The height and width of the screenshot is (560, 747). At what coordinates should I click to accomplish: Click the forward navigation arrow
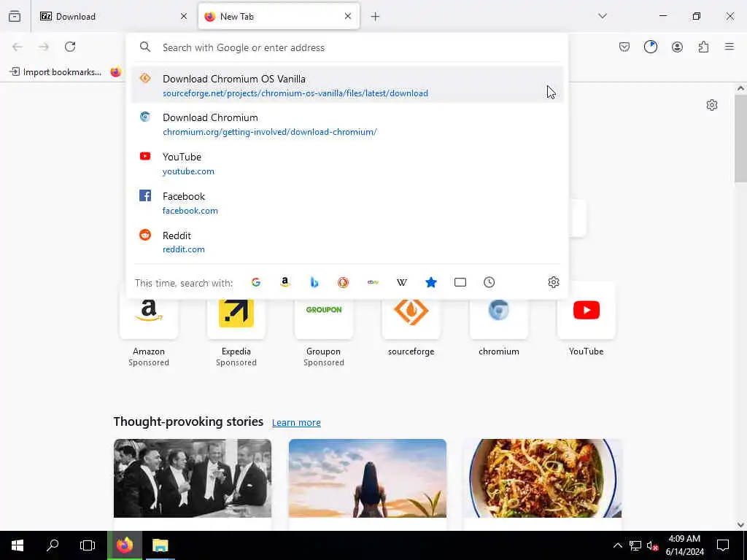(43, 47)
